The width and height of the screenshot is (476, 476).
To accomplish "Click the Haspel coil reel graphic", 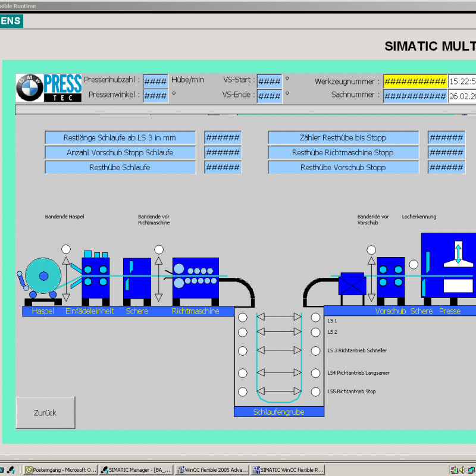I will (x=43, y=276).
